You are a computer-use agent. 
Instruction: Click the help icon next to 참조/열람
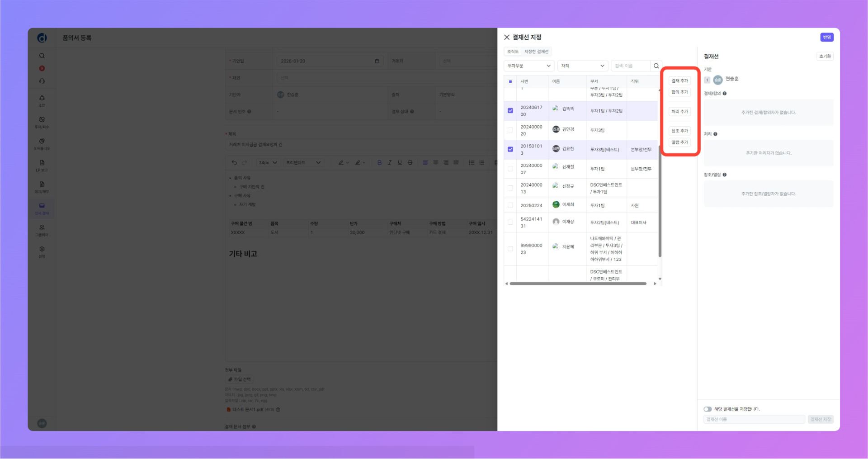click(x=724, y=175)
